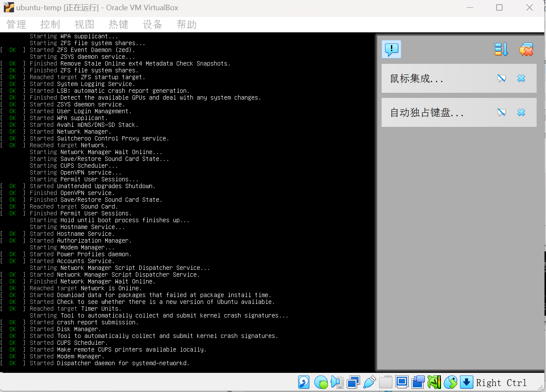Click don't-show-again icon on 鼠标集成 notification
546x392 pixels.
click(x=502, y=78)
